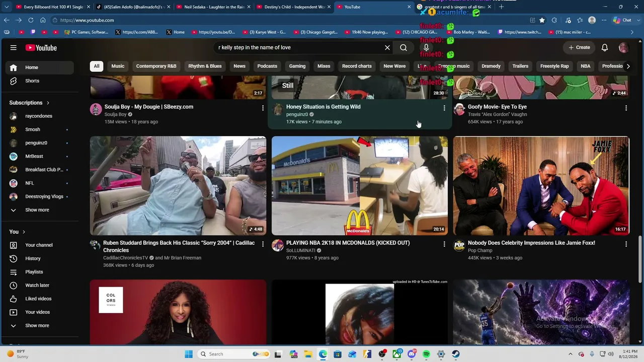644x362 pixels.
Task: Open the account avatar menu
Action: tap(623, 48)
